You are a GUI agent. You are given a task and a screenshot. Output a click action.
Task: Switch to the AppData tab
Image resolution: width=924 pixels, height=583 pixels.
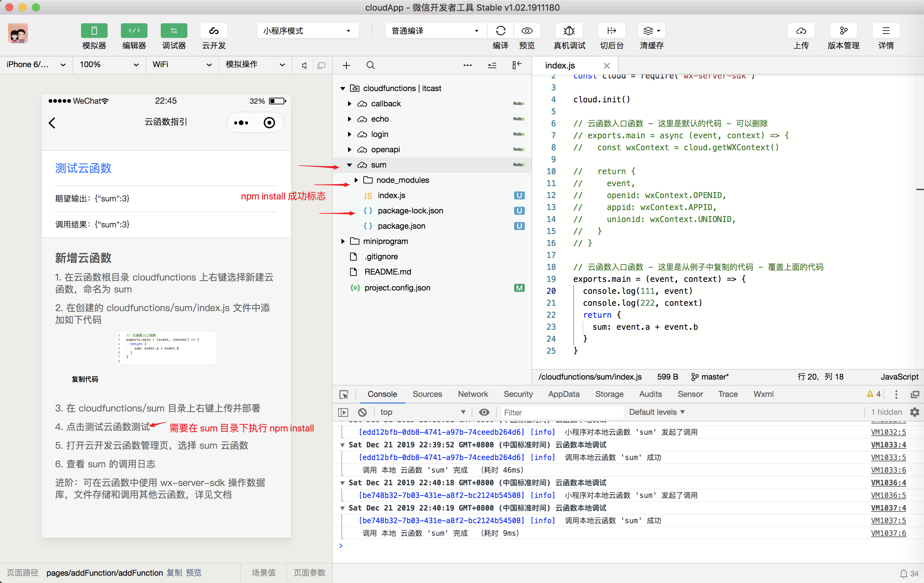click(564, 394)
